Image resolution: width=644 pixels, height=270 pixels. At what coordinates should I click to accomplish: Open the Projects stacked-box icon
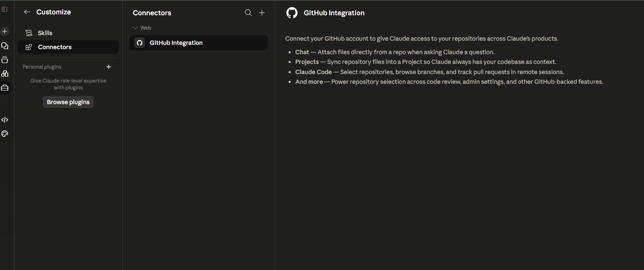(5, 60)
